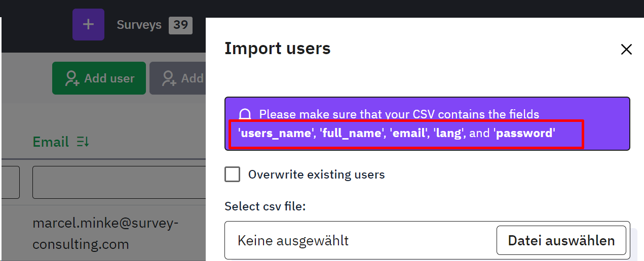Focus the Email filter input field

(119, 182)
